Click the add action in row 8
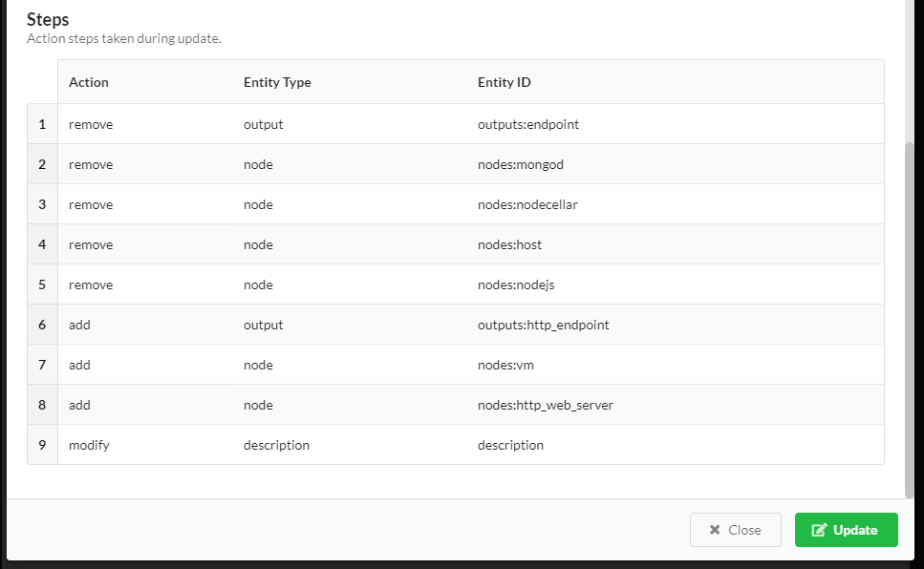The height and width of the screenshot is (569, 924). [79, 405]
